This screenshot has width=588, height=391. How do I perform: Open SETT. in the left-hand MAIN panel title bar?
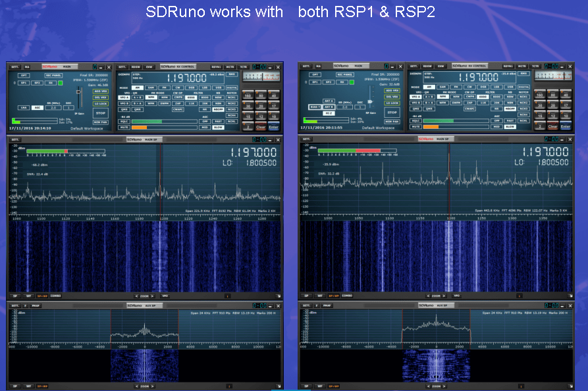[15, 67]
